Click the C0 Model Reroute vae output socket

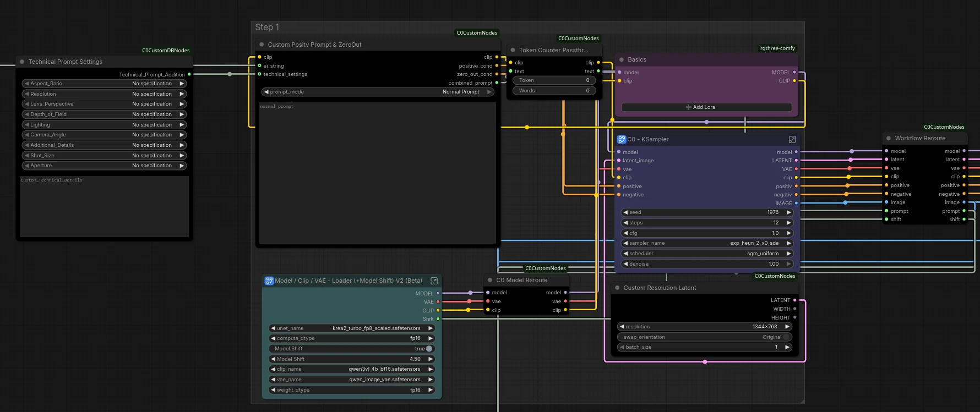pyautogui.click(x=565, y=301)
